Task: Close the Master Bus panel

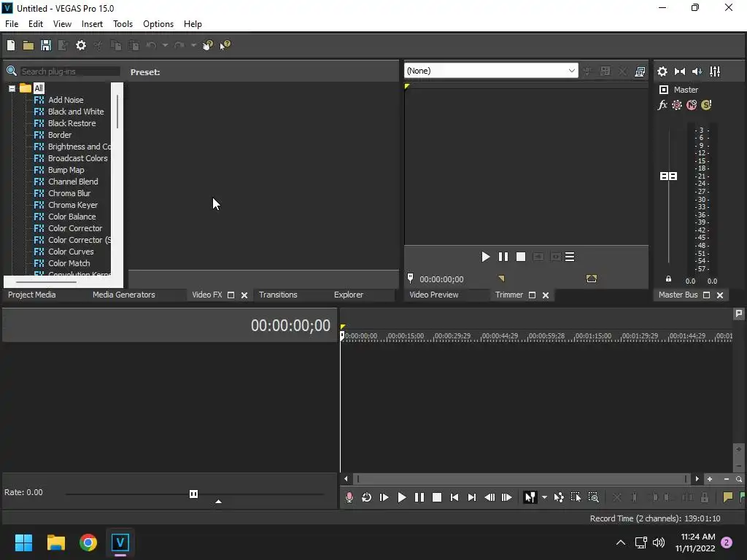Action: point(720,295)
